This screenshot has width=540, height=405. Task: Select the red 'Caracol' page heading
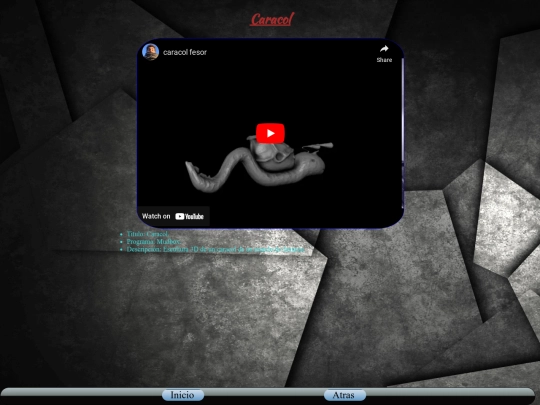272,19
